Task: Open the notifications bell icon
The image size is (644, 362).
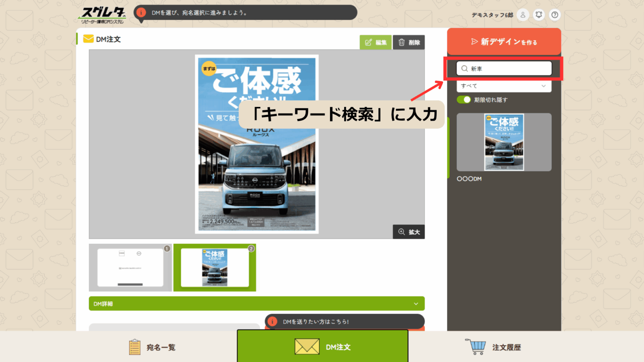Action: [x=539, y=15]
